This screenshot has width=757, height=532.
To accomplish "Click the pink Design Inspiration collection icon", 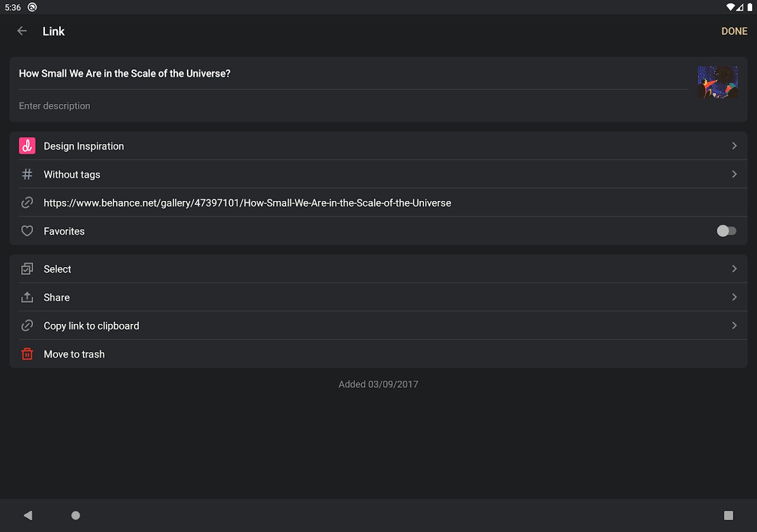I will pos(27,146).
